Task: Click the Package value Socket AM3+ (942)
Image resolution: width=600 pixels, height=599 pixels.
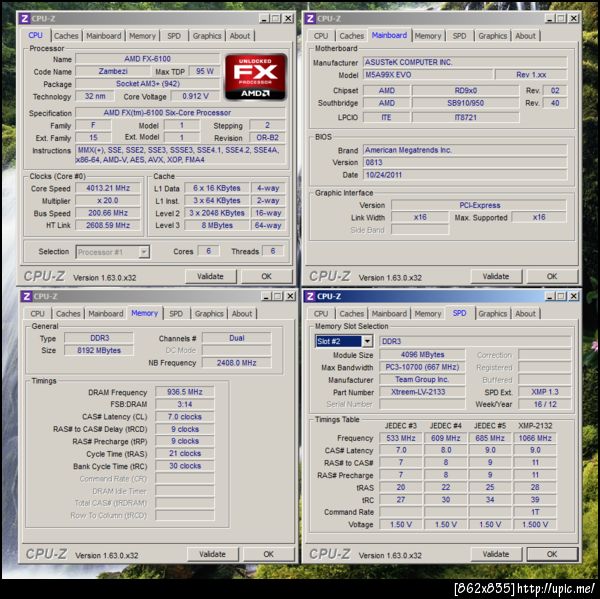Action: pos(148,84)
